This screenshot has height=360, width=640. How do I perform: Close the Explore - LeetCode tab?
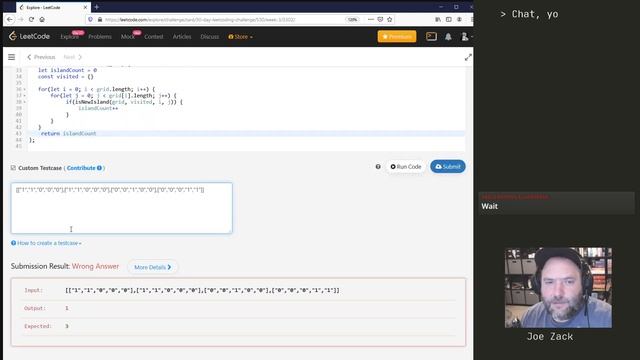tap(85, 7)
